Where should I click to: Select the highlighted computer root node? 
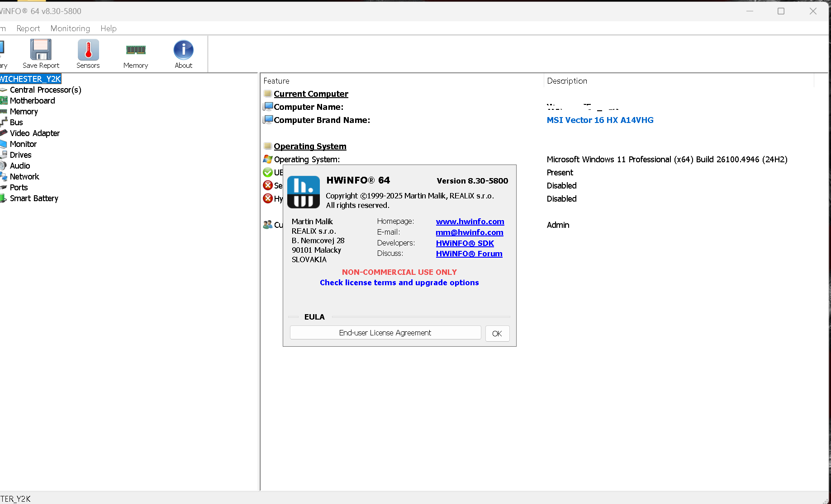30,79
